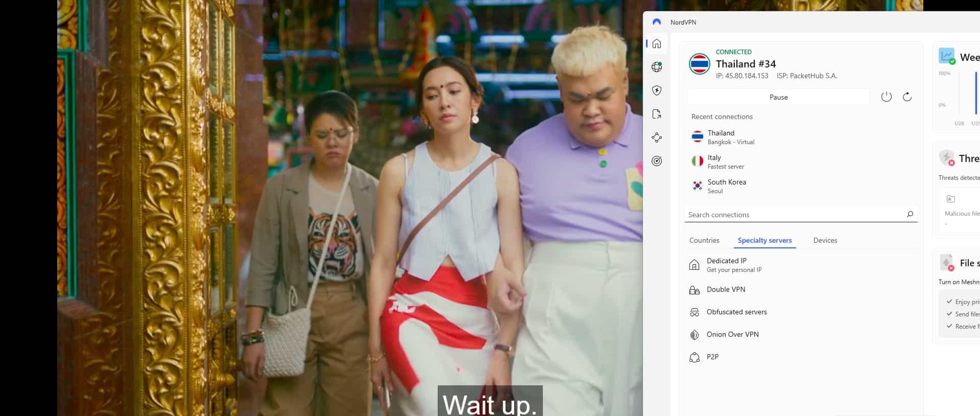Viewport: 980px width, 416px height.
Task: Click the File sharing card icon
Action: pyautogui.click(x=947, y=262)
